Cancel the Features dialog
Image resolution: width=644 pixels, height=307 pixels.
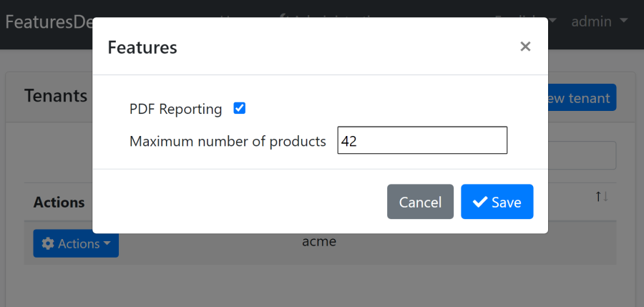pyautogui.click(x=420, y=201)
